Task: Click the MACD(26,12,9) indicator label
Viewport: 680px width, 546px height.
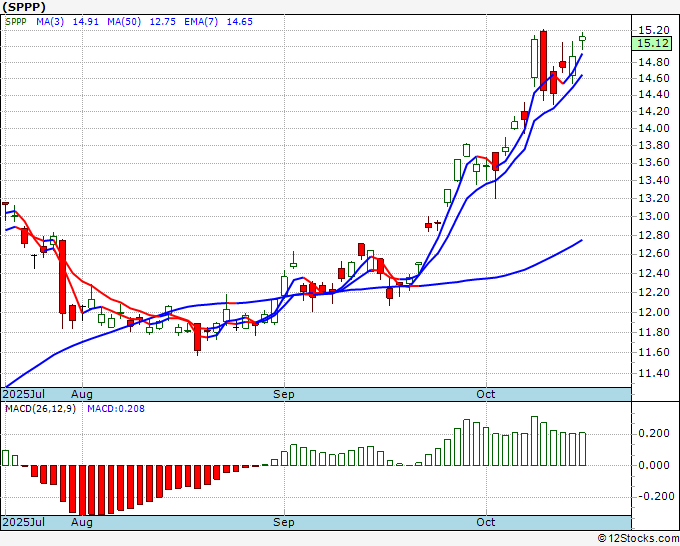Action: tap(40, 409)
